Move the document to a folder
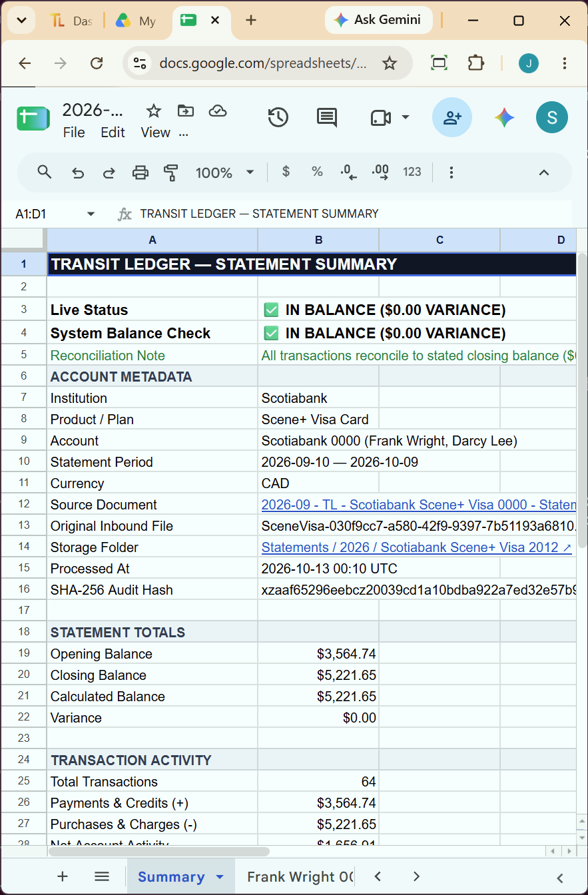This screenshot has height=895, width=588. tap(186, 111)
